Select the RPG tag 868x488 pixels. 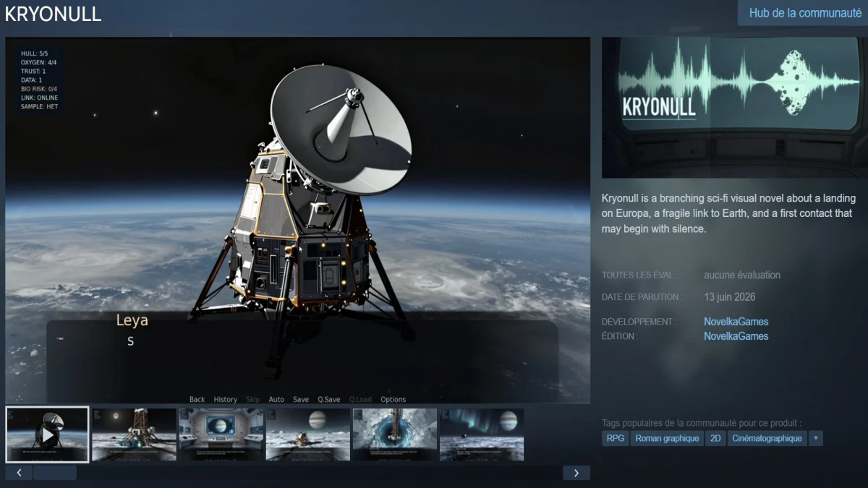pyautogui.click(x=616, y=438)
